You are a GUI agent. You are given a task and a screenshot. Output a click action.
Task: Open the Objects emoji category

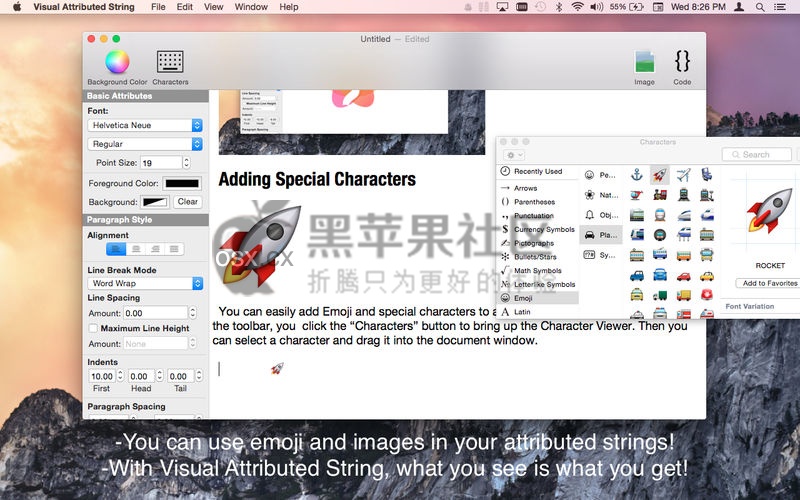pyautogui.click(x=601, y=215)
